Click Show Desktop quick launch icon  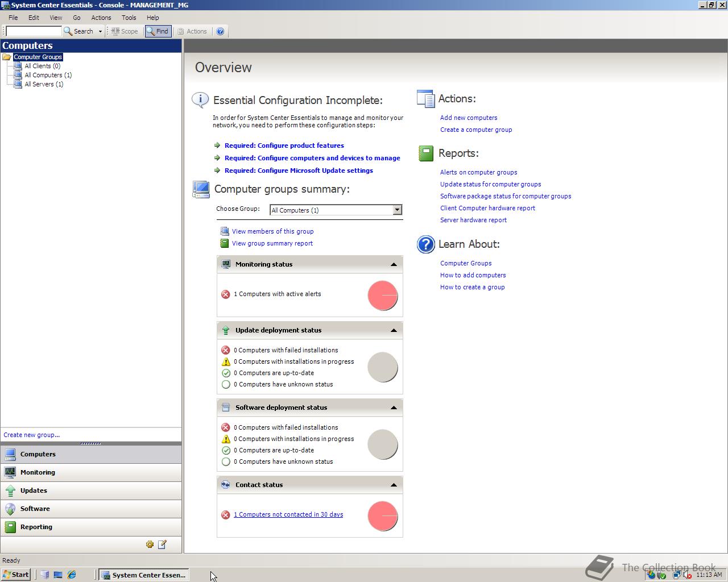(x=58, y=575)
